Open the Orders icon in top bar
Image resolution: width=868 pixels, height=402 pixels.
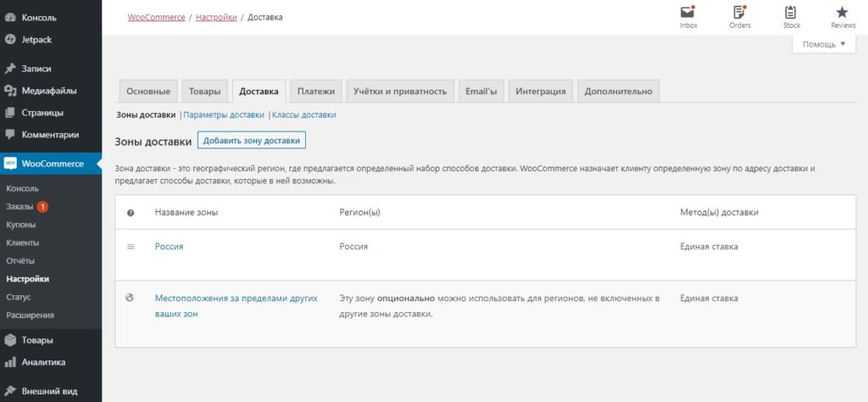[x=739, y=12]
